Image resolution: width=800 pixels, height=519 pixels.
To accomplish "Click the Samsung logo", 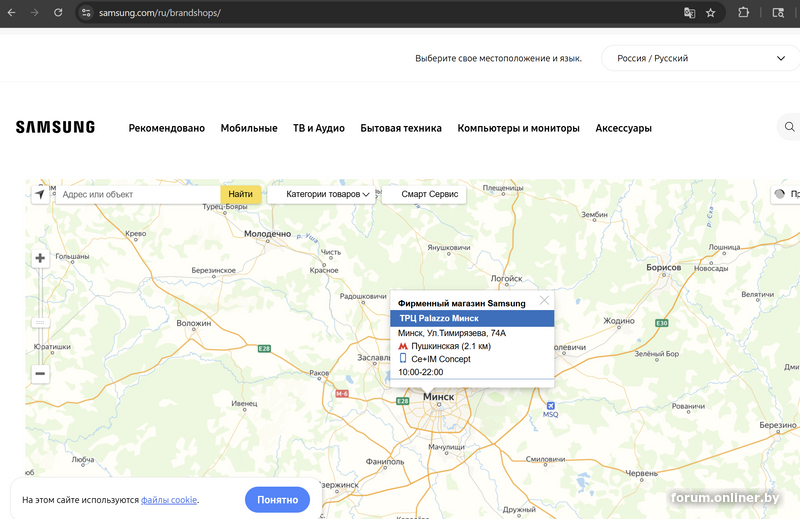I will coord(55,127).
